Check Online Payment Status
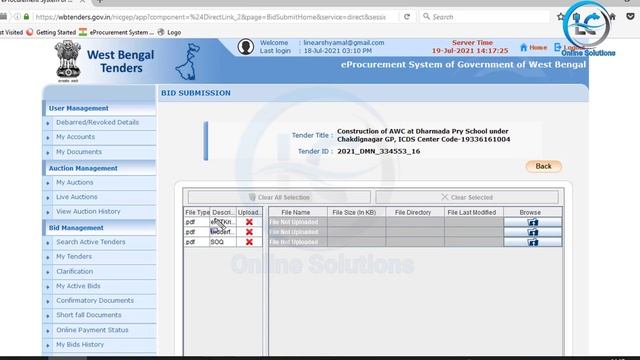 coord(92,330)
